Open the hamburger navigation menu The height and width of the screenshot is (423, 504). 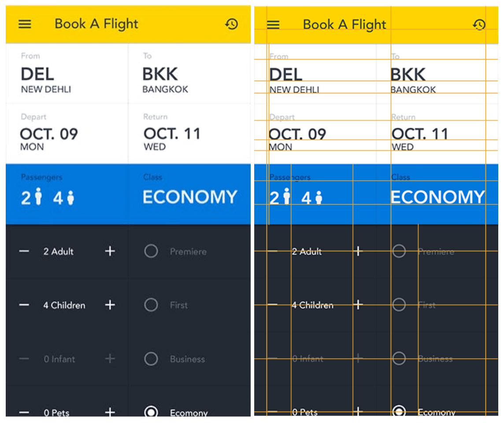point(25,24)
